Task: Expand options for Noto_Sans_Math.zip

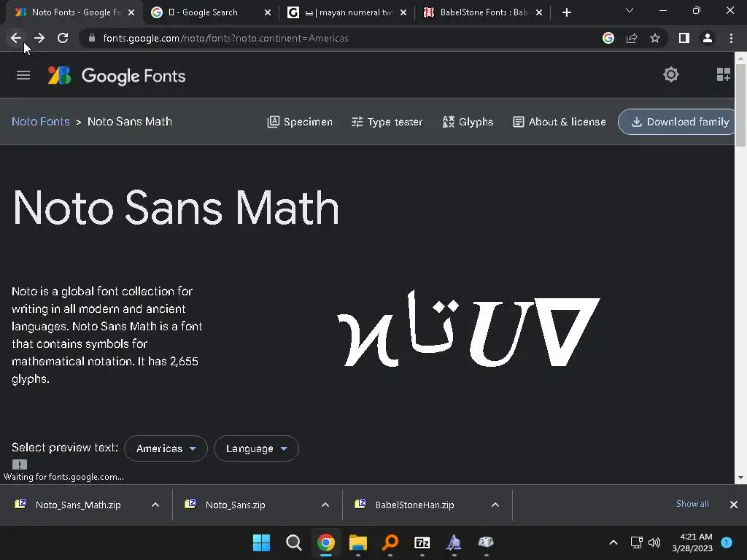Action: pyautogui.click(x=155, y=505)
